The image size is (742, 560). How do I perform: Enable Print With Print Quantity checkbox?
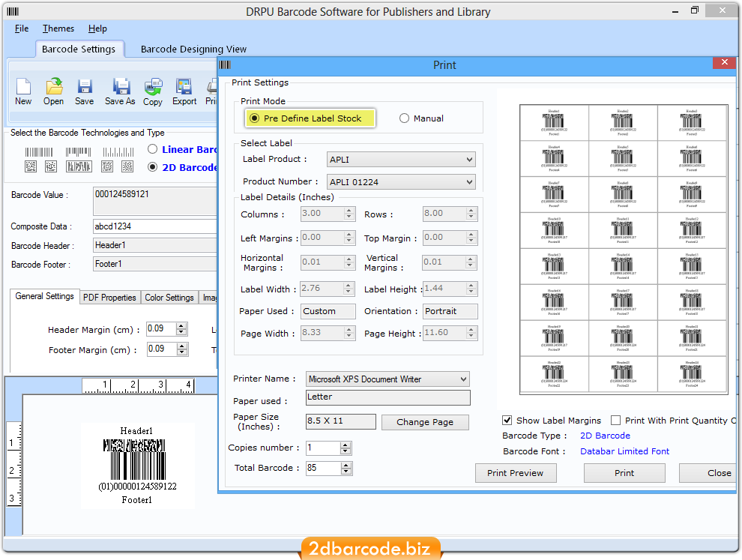(x=615, y=420)
